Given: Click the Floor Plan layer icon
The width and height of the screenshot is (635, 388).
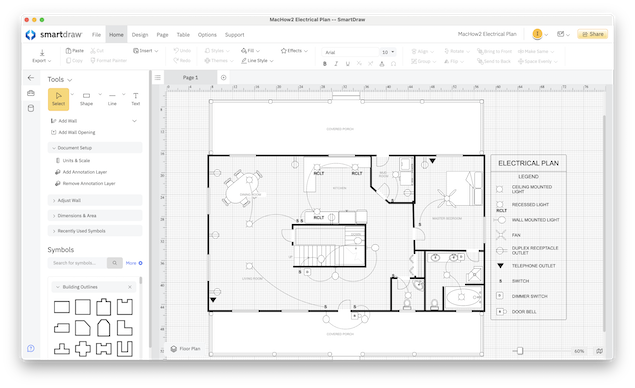Looking at the screenshot, I should click(174, 349).
